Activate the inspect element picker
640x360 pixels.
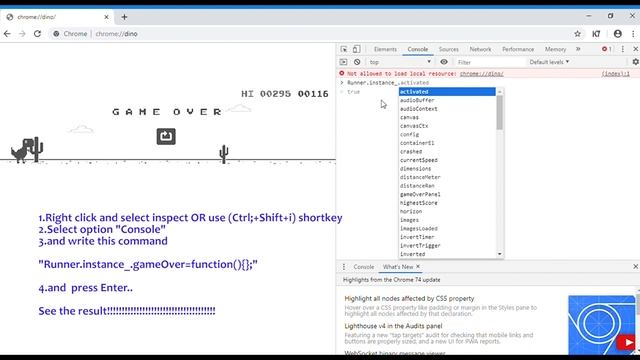[344, 49]
